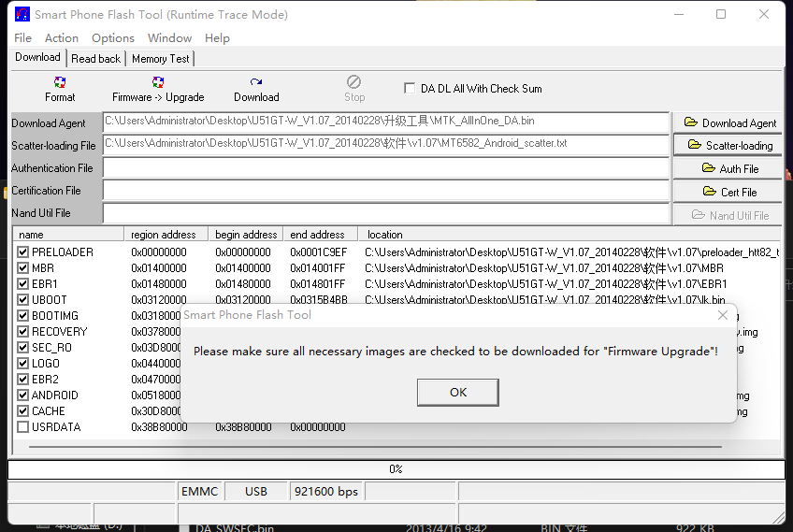Enable DA DL All With Check Sum
The width and height of the screenshot is (793, 532).
pyautogui.click(x=410, y=89)
